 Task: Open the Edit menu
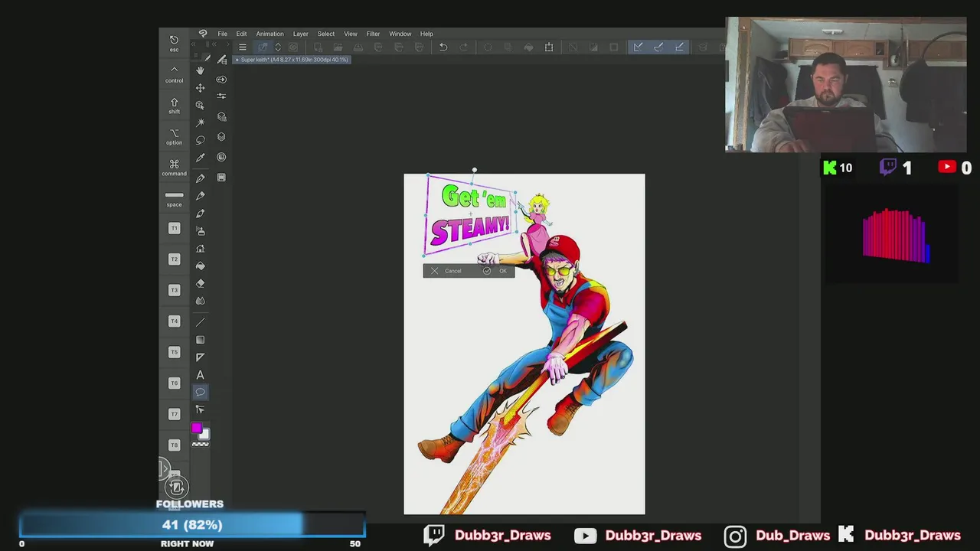(241, 34)
